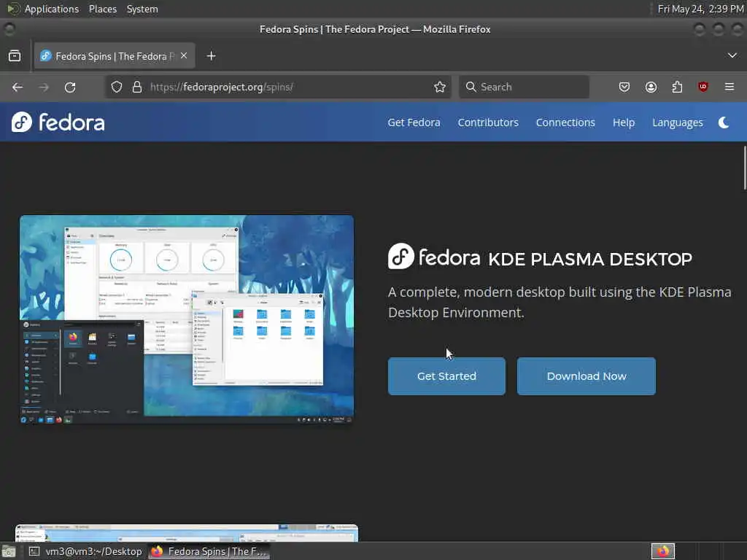Open the Get Fedora navigation menu
Image resolution: width=747 pixels, height=560 pixels.
pyautogui.click(x=414, y=122)
